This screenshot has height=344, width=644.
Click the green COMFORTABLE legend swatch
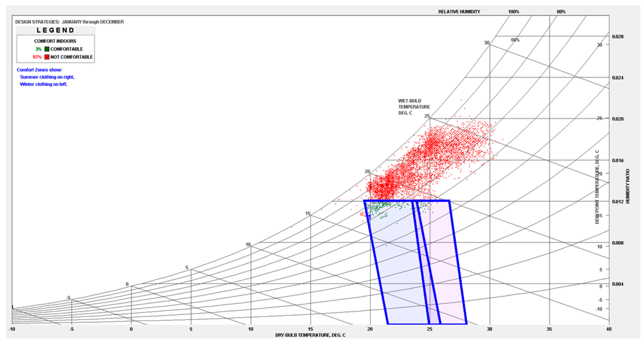click(47, 49)
